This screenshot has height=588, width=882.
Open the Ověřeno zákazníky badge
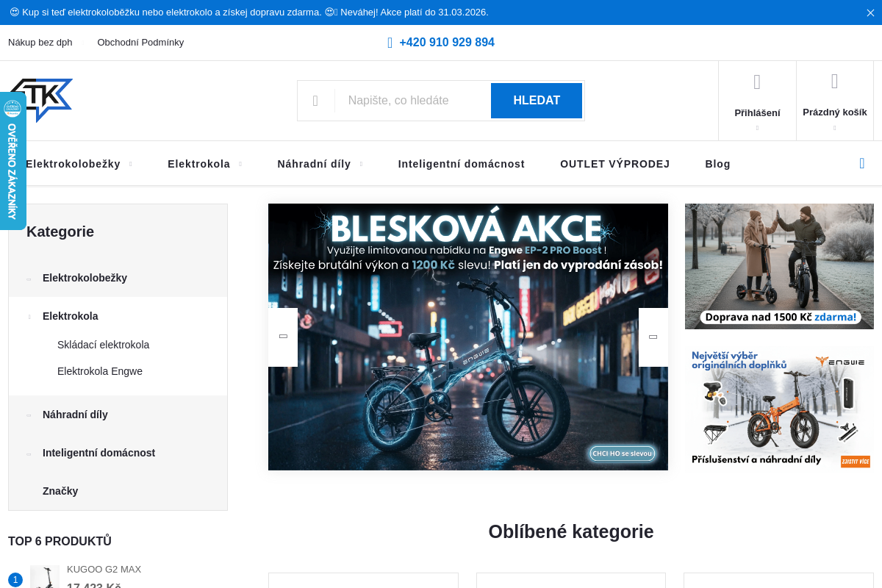tap(12, 160)
